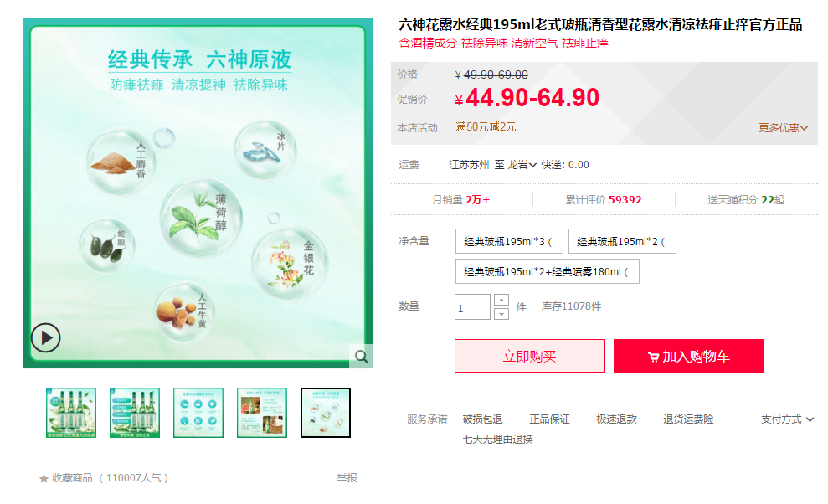Screen dimensions: 828x504
Task: Show the fourth thumbnail image
Action: point(262,413)
